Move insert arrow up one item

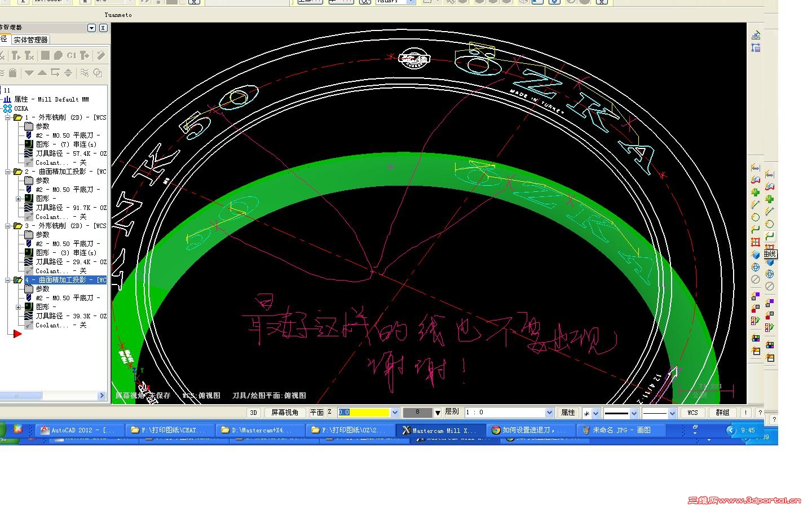click(42, 73)
